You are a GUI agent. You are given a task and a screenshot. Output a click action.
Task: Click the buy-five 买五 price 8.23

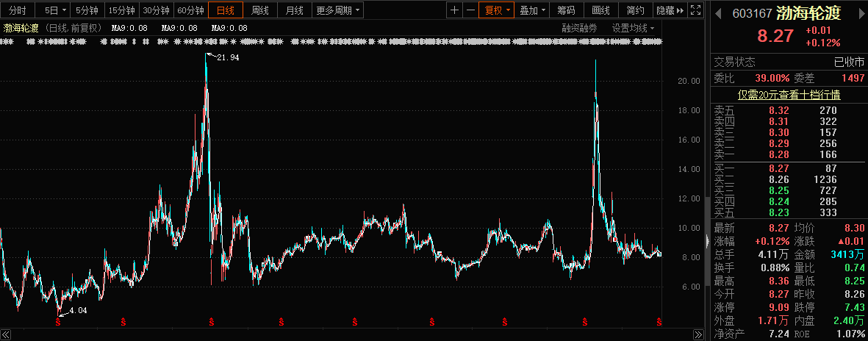779,212
